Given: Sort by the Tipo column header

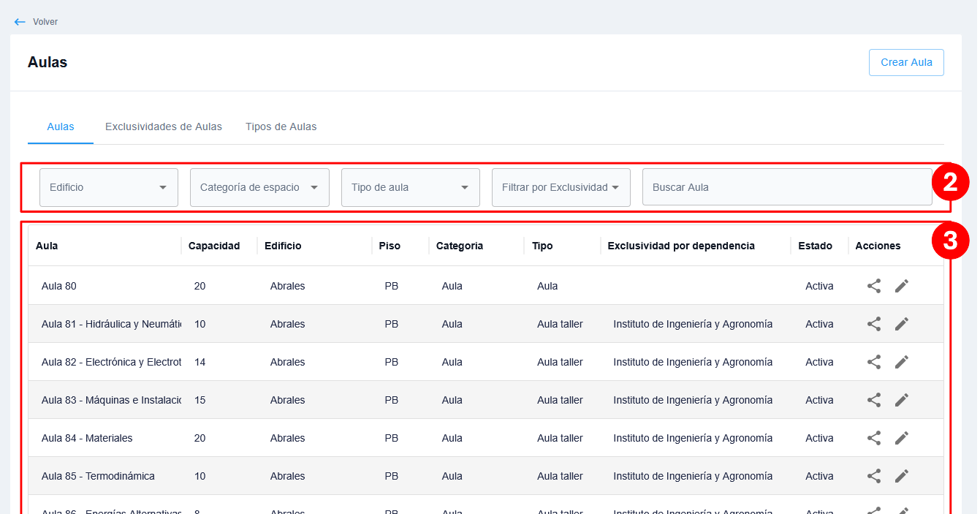Looking at the screenshot, I should 542,246.
